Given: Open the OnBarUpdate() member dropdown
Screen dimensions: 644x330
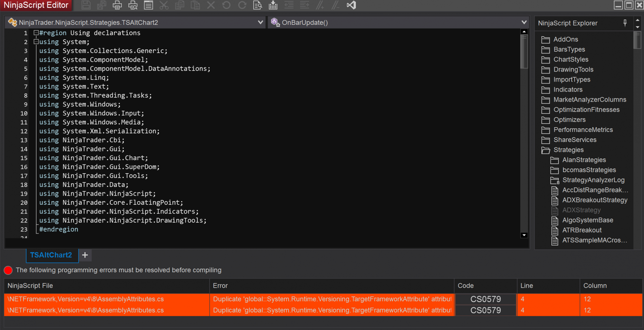Looking at the screenshot, I should coord(524,22).
